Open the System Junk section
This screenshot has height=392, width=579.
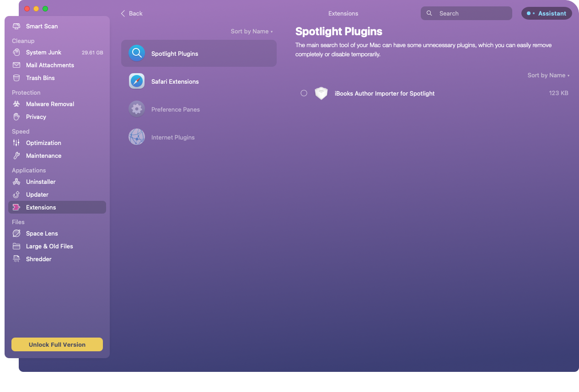pyautogui.click(x=57, y=52)
